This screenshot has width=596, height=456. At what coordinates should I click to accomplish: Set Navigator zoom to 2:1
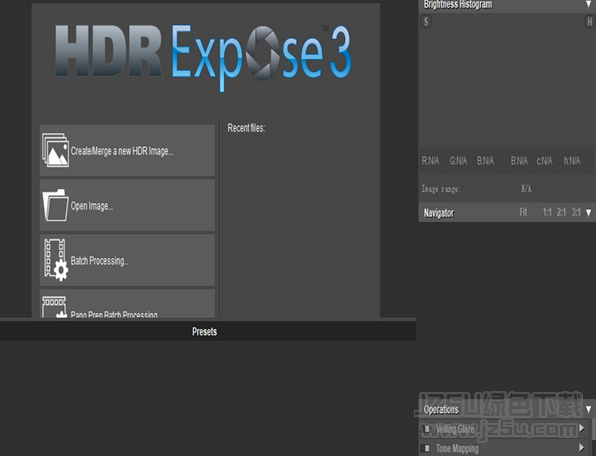561,212
